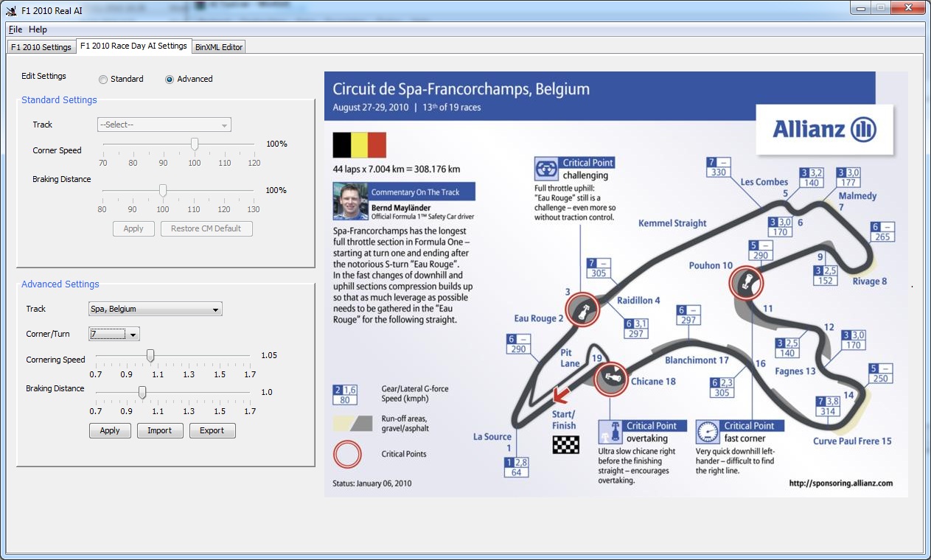Screen dimensions: 931x560
Task: Click the Advanced Braking Distance value 1.0
Action: 267,392
